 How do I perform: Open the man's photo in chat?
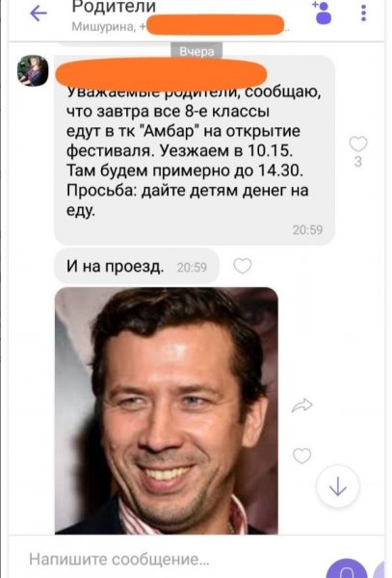coord(167,410)
